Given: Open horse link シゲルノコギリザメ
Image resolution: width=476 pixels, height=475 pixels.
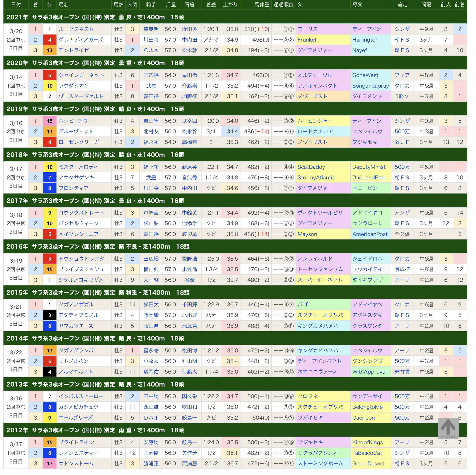Looking at the screenshot, I should pyautogui.click(x=81, y=280).
